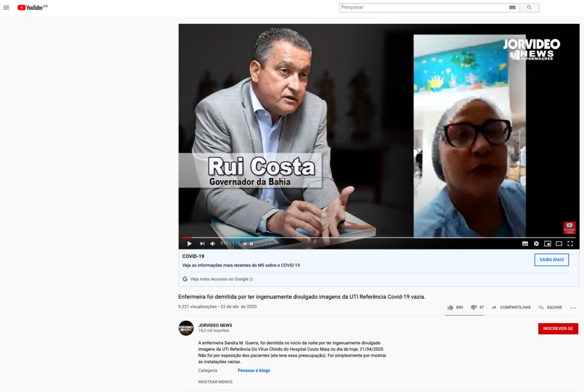Save video with SALVAR button
584x392 pixels.
(550, 307)
